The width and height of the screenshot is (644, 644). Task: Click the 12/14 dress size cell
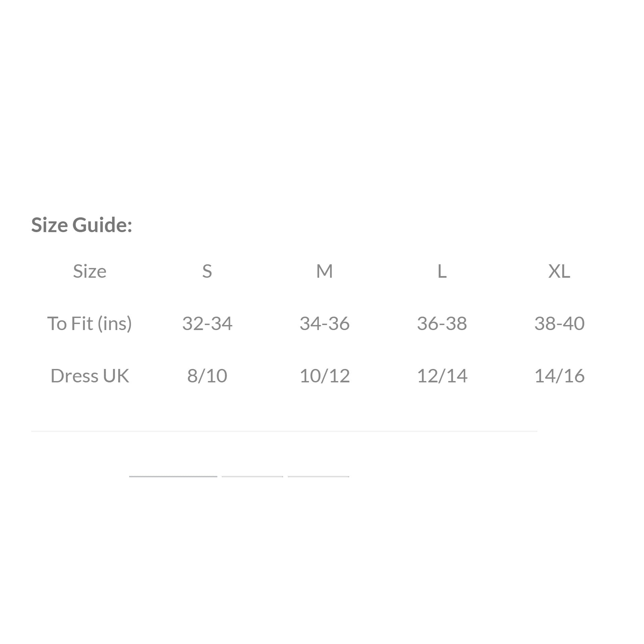442,376
